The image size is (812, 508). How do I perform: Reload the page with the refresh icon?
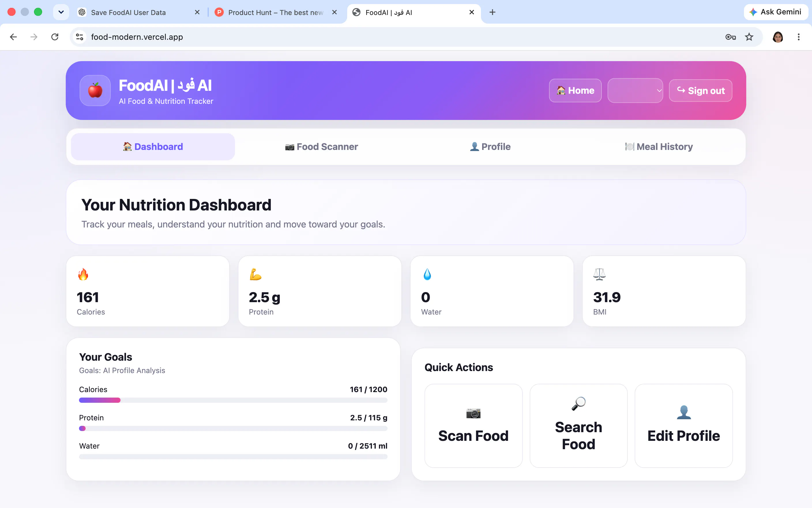click(x=55, y=37)
